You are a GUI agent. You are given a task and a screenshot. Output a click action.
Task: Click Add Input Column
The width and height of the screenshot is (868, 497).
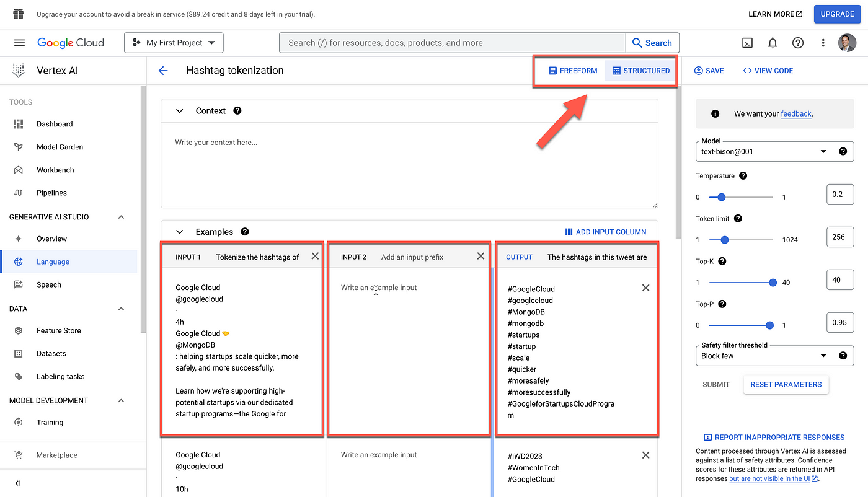pyautogui.click(x=606, y=232)
